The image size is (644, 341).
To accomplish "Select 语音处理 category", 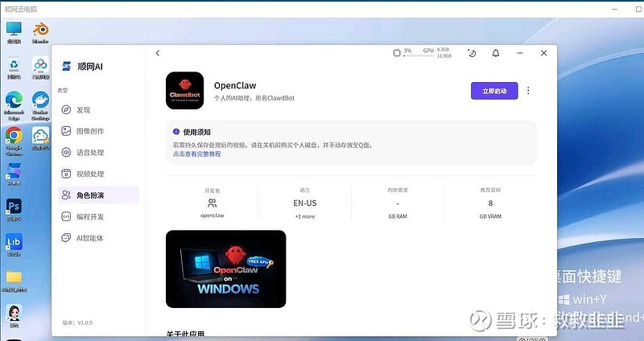I will (x=98, y=153).
